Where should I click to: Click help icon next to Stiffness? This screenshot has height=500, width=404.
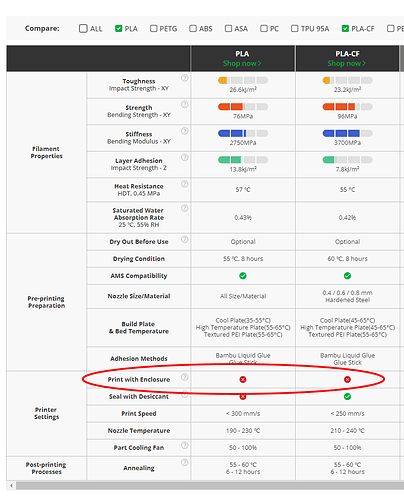click(184, 131)
